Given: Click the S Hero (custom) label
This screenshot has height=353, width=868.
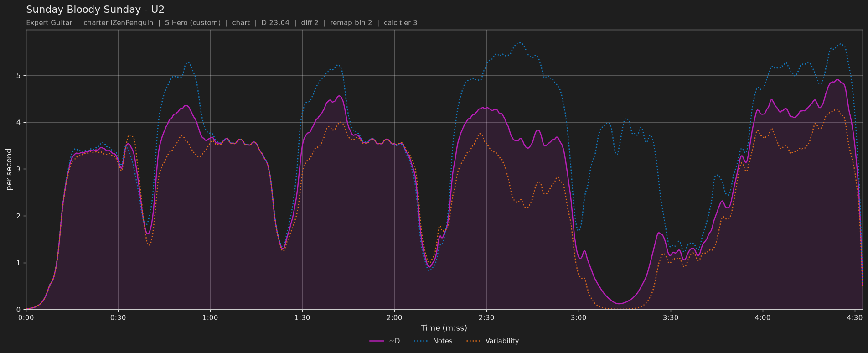Looking at the screenshot, I should pos(193,23).
